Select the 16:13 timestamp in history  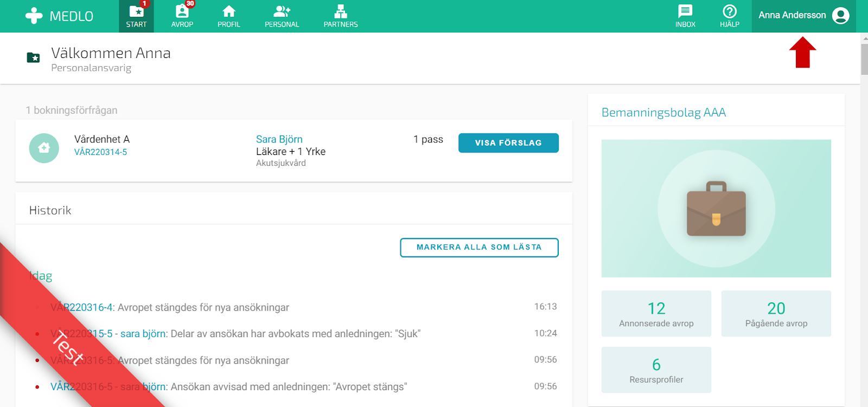click(x=546, y=307)
